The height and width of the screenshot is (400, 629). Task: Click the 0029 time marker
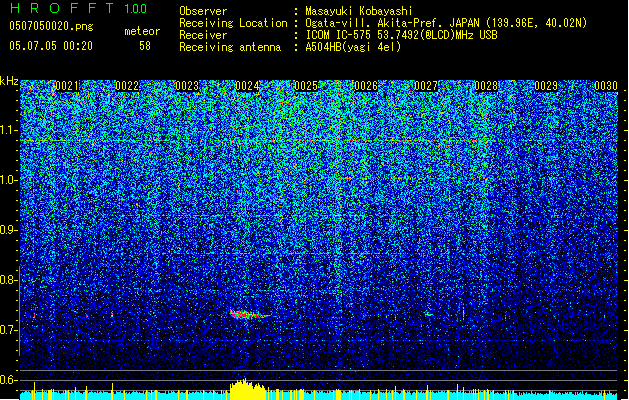pyautogui.click(x=546, y=86)
